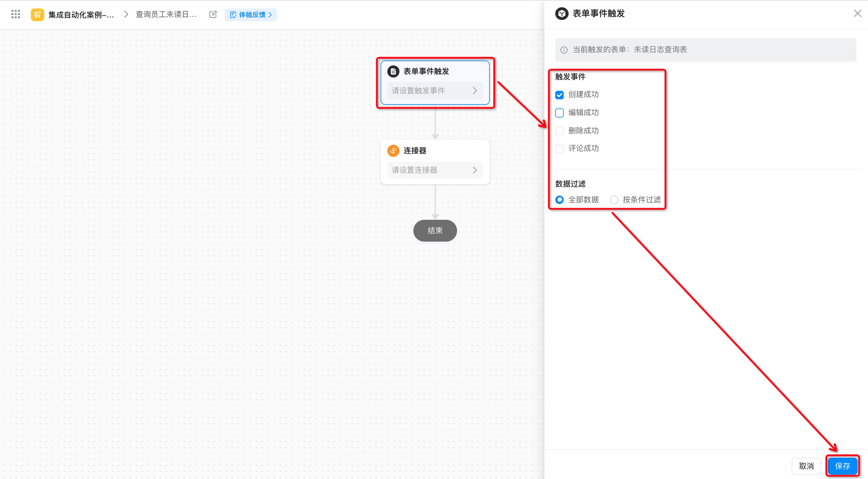Uncheck the 创建成功 checkbox
Screen dimensions: 868x479
click(559, 95)
